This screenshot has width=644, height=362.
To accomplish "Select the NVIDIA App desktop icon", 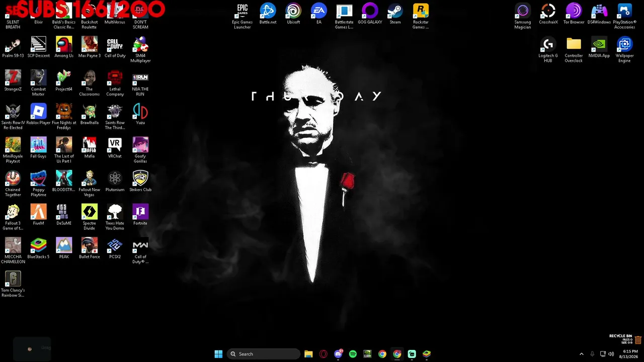I will pyautogui.click(x=599, y=48).
